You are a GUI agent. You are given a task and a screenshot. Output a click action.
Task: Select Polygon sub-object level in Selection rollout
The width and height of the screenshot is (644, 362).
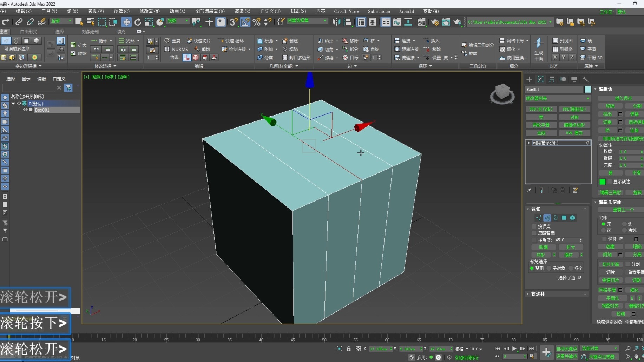[x=564, y=218]
